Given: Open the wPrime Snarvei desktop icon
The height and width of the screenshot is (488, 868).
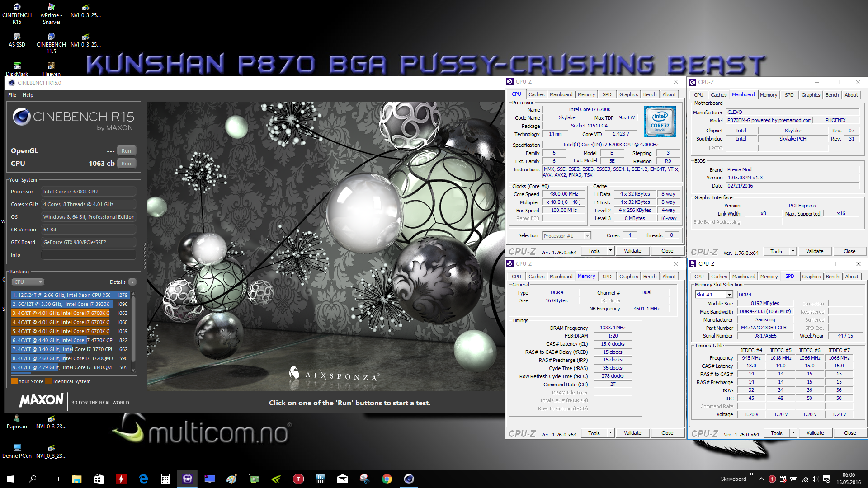Looking at the screenshot, I should point(51,14).
